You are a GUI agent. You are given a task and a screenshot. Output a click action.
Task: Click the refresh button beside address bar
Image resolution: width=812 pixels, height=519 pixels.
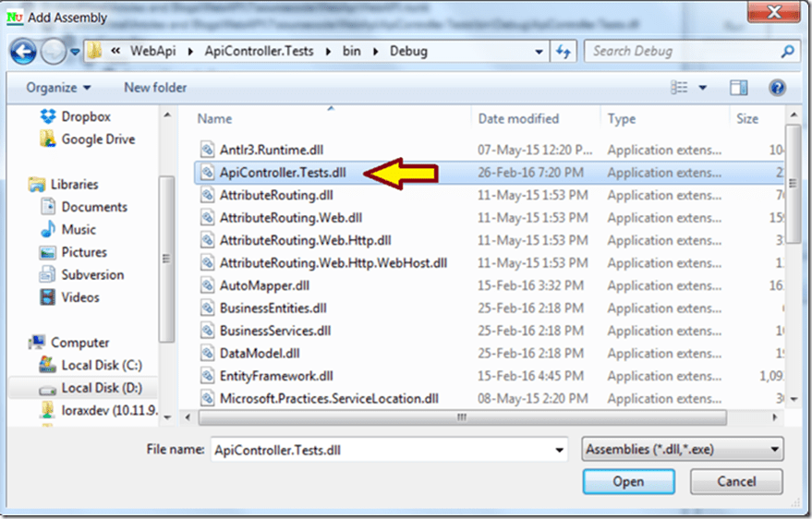564,52
